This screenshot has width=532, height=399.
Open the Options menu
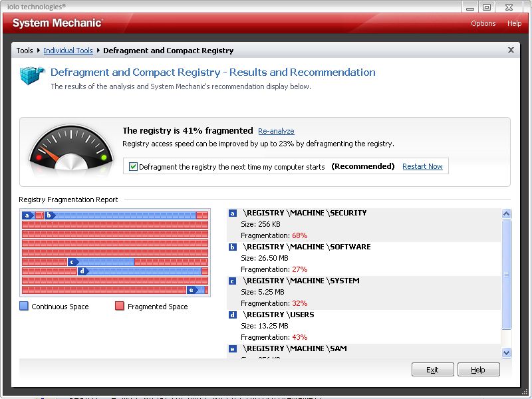coord(483,23)
